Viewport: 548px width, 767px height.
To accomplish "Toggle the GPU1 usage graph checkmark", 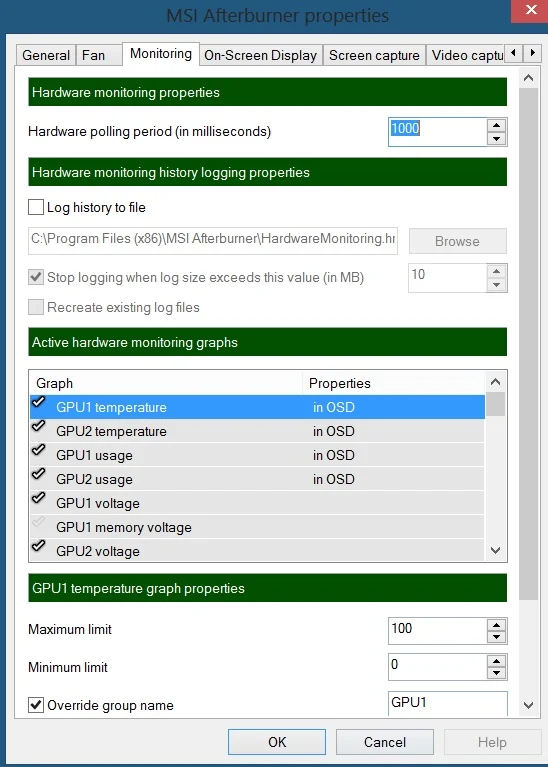I will click(39, 450).
